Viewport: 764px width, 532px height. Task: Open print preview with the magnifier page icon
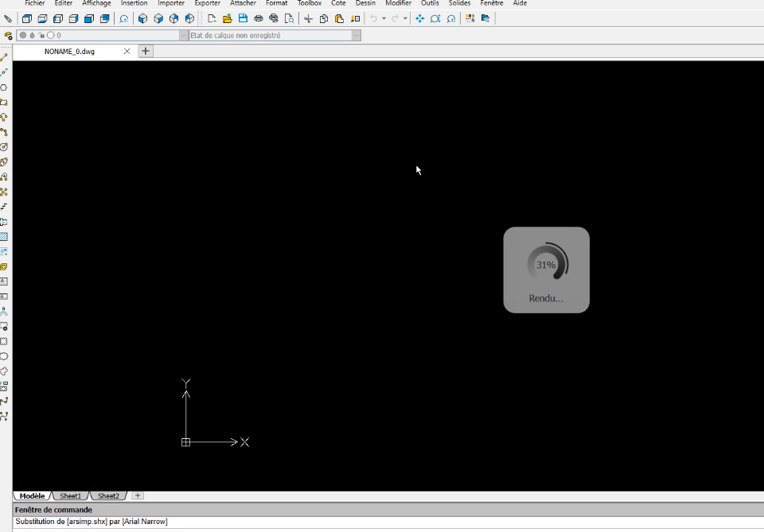289,19
